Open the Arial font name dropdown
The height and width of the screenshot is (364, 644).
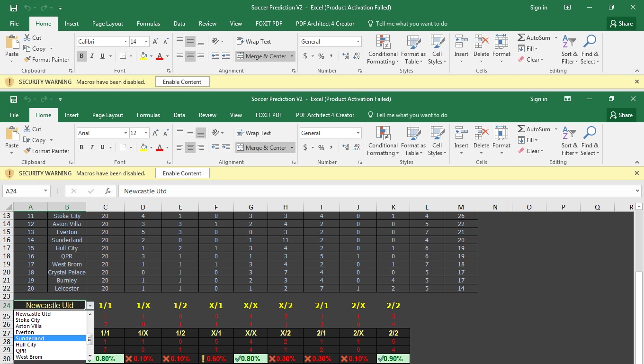[125, 133]
